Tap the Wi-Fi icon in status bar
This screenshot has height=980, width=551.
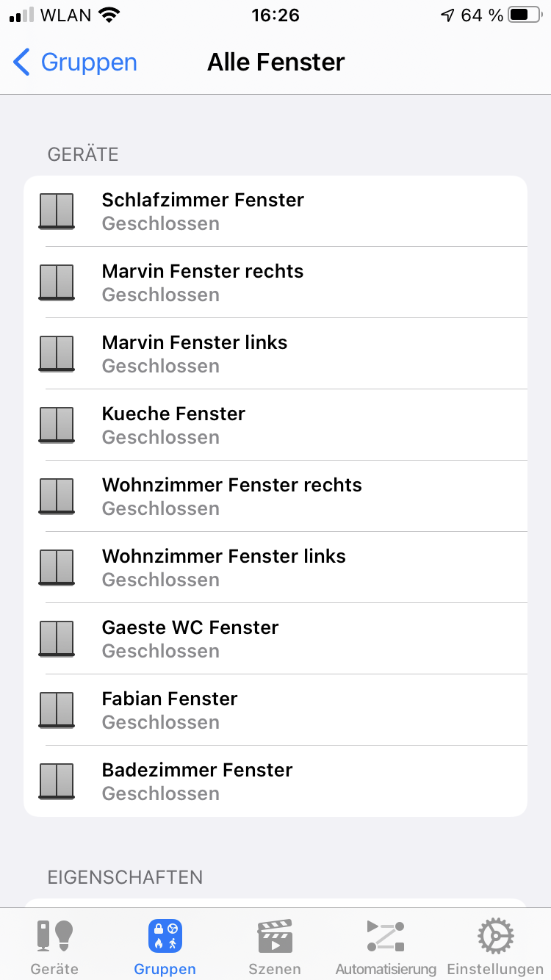(109, 15)
